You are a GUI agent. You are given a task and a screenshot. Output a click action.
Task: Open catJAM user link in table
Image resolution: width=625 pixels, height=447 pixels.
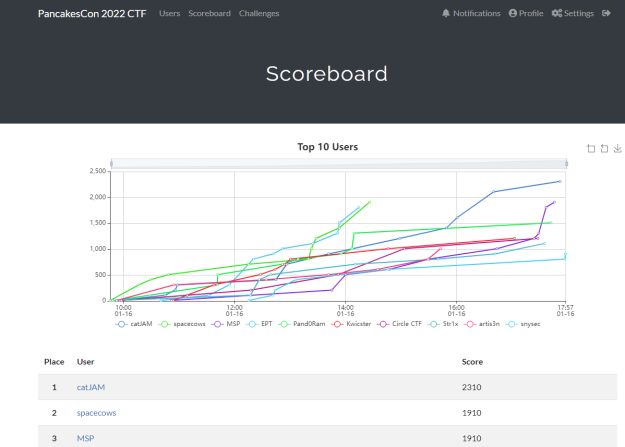pos(91,387)
